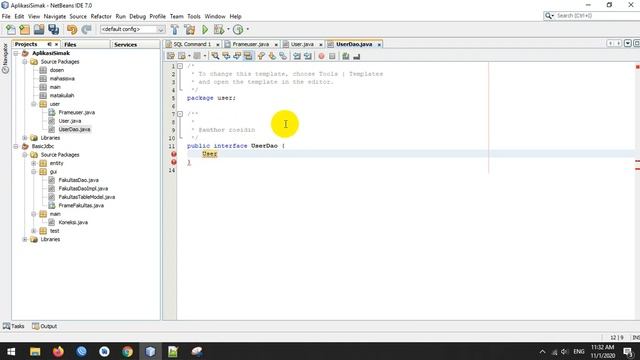Collapse the gui package node
Screen dimensions: 640x360
pos(34,172)
